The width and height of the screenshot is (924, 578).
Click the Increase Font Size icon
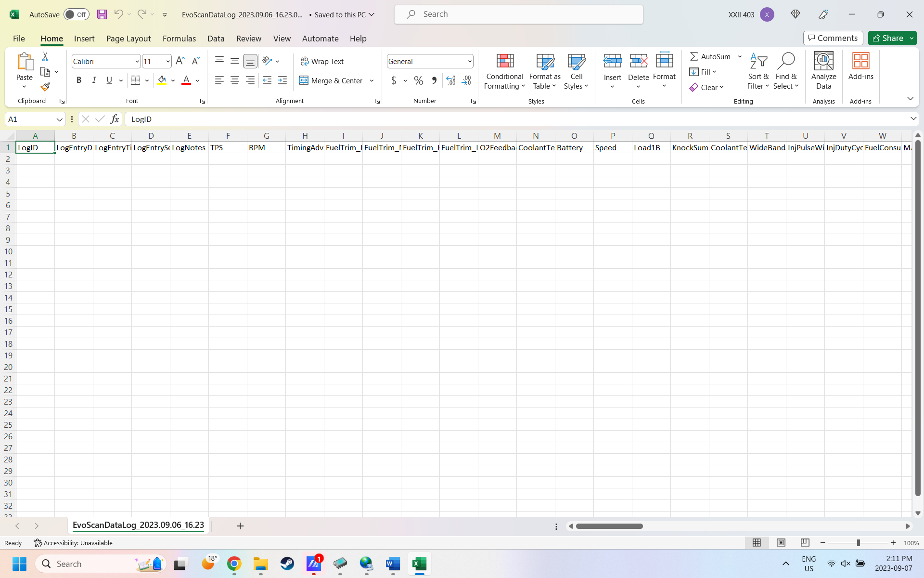(x=180, y=61)
